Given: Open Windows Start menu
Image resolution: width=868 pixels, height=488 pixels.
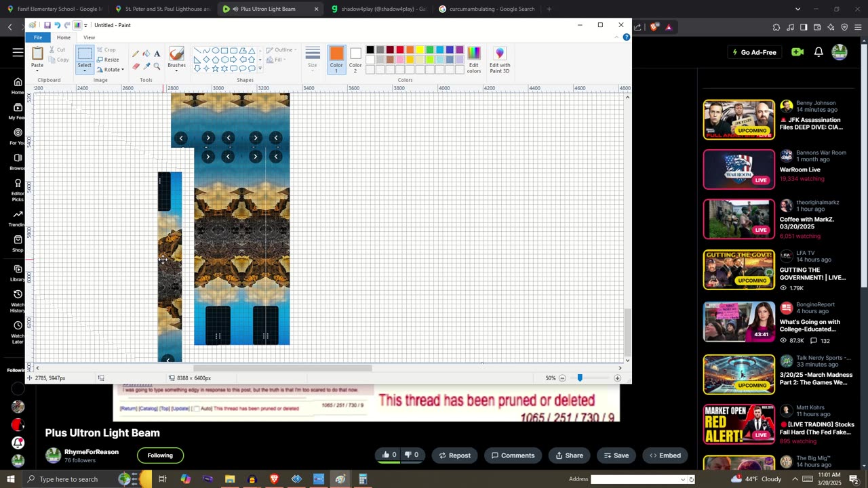Looking at the screenshot, I should pos(10,479).
